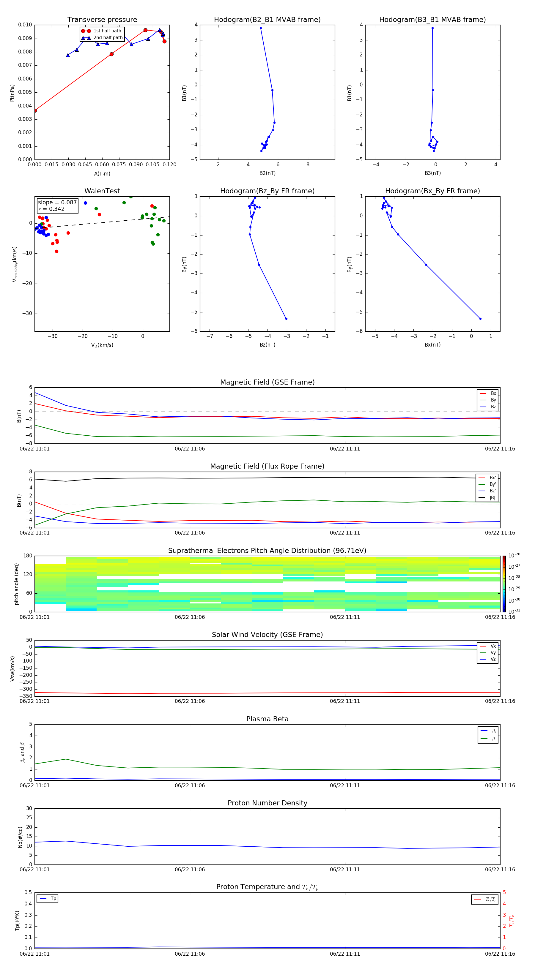Click 'Vz' legend in Solar Wind Velocity
This screenshot has width=535, height=980.
pos(488,659)
